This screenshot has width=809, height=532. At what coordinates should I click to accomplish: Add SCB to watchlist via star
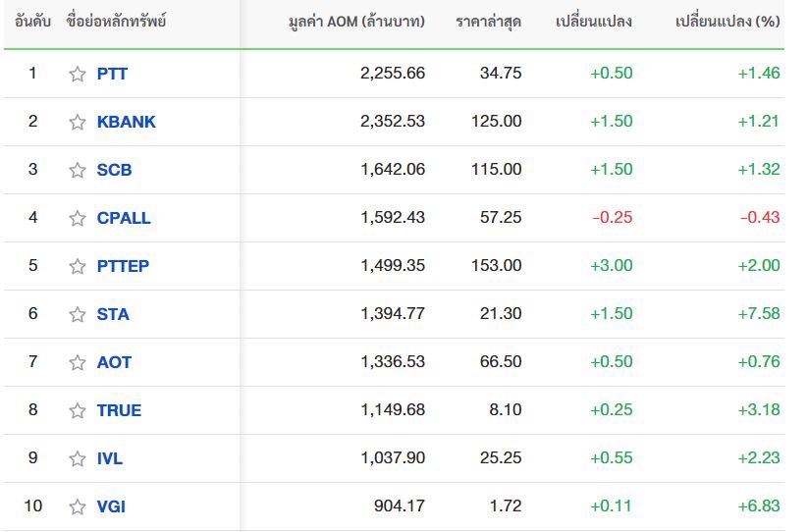click(78, 170)
